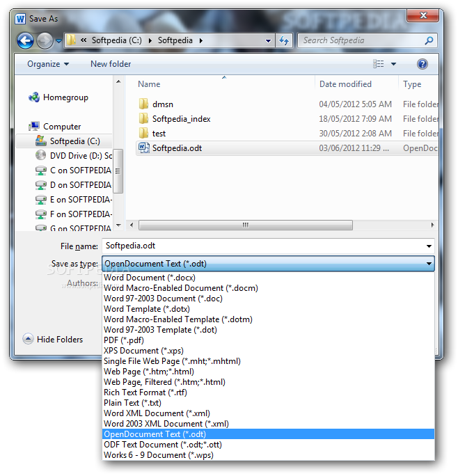
Task: Sort by the Name column header
Action: (149, 84)
